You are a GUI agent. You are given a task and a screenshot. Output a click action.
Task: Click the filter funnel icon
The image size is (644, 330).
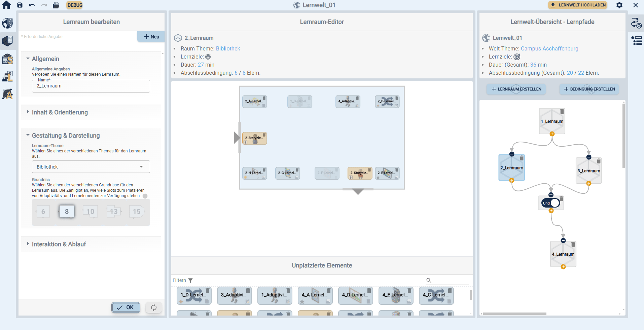pos(190,281)
